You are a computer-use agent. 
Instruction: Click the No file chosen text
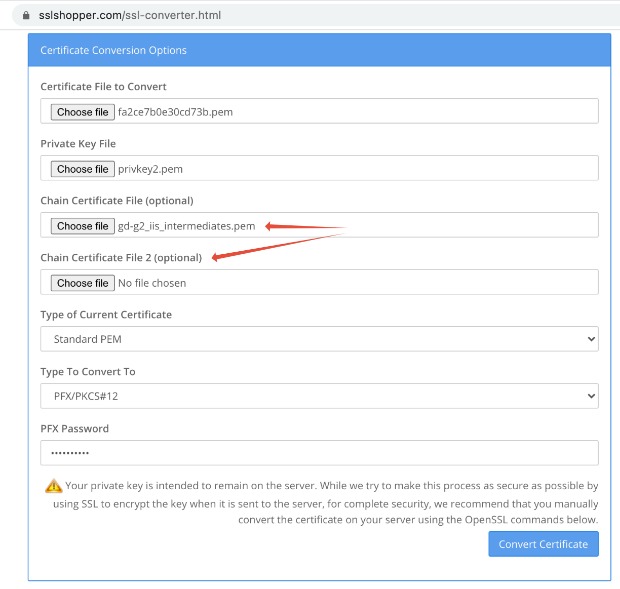point(152,283)
